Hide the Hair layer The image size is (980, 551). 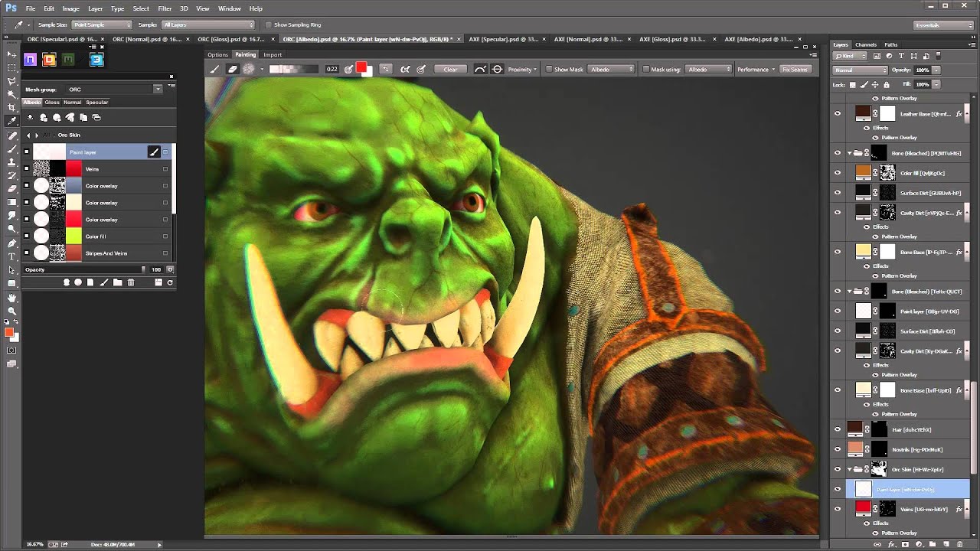(837, 429)
